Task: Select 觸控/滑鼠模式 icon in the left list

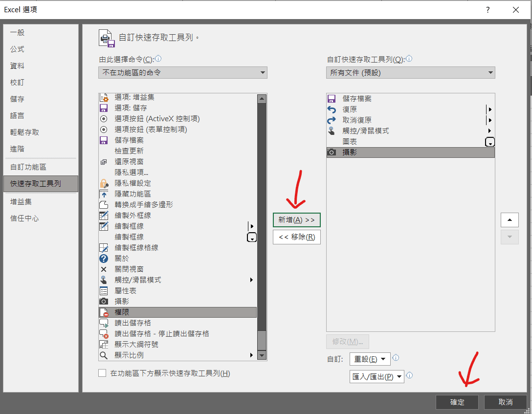Action: (x=104, y=280)
